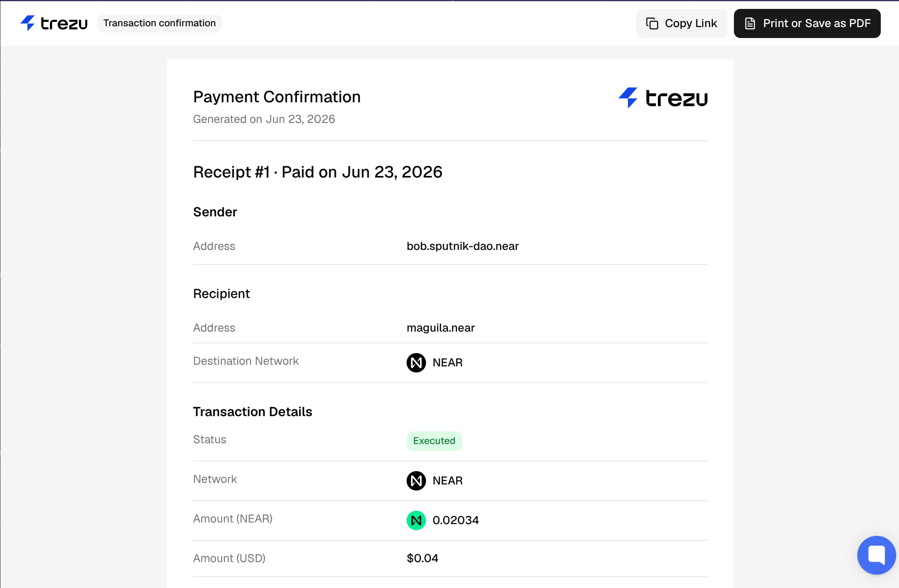The width and height of the screenshot is (899, 588).
Task: Click the Copy Link button
Action: click(681, 23)
